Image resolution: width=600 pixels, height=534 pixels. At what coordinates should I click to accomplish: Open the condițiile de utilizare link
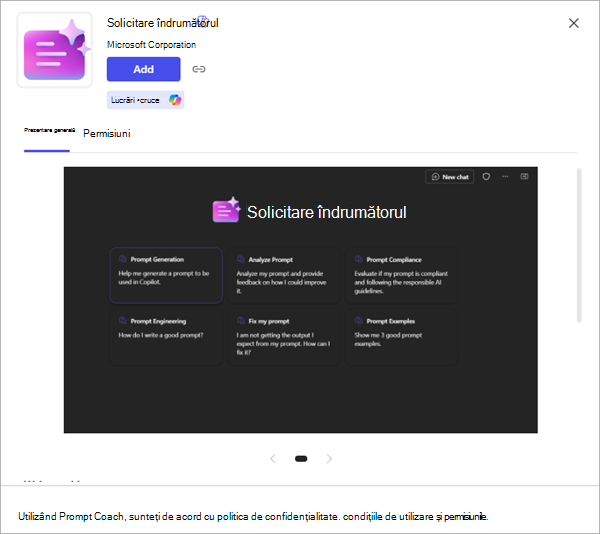click(388, 517)
